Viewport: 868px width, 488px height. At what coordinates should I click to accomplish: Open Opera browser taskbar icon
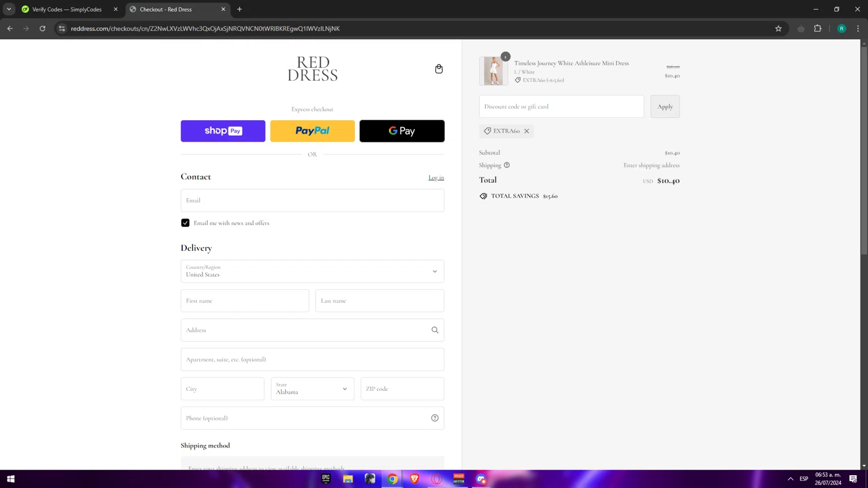[436, 479]
